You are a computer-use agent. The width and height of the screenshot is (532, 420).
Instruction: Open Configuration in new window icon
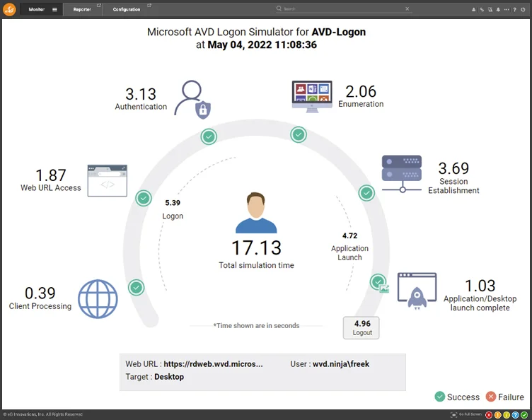[149, 6]
